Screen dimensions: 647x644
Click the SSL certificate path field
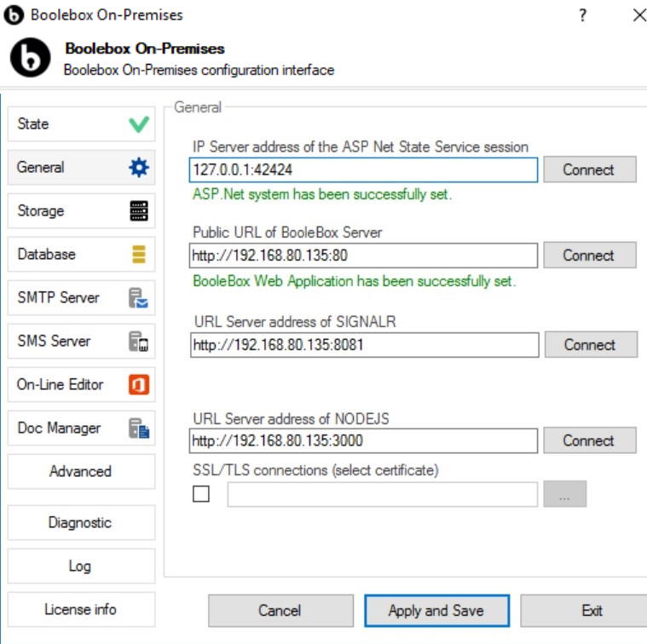[382, 494]
